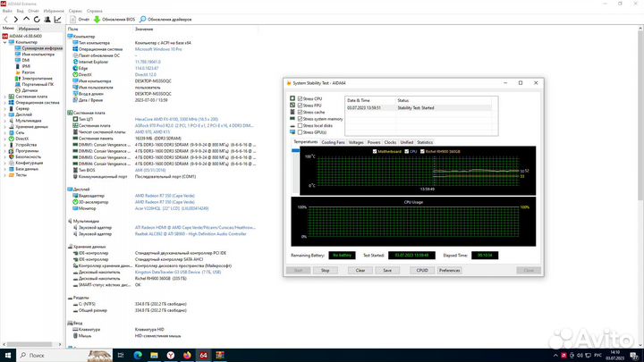The width and height of the screenshot is (644, 362).
Task: Click the Отчёт report toolbar button
Action: click(80, 20)
